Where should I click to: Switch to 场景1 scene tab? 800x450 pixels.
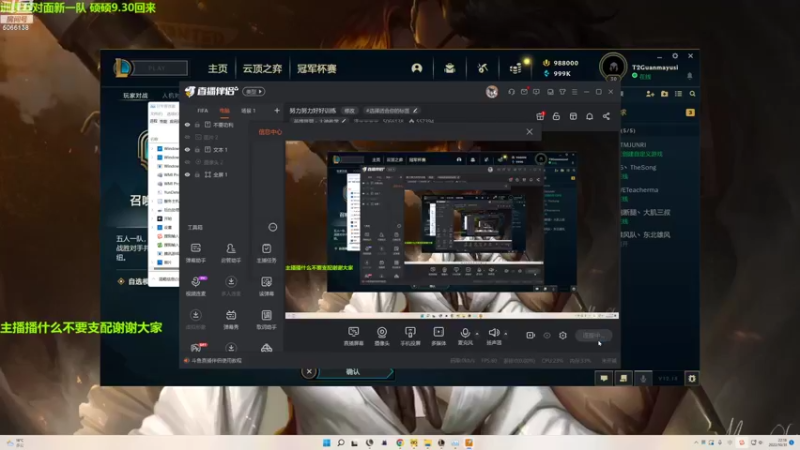click(248, 111)
